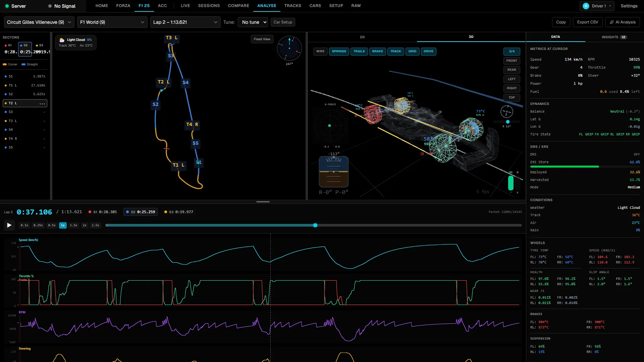Open the Car Setup button

[x=283, y=22]
